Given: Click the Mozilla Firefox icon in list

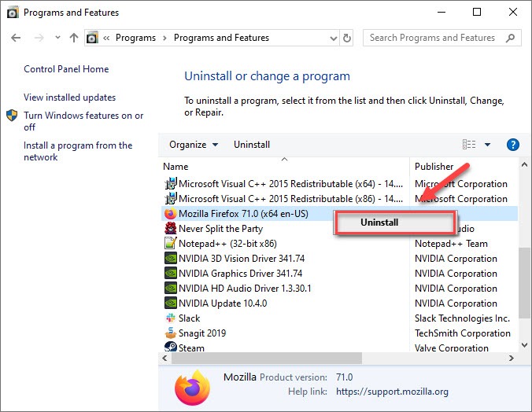Looking at the screenshot, I should [x=170, y=214].
